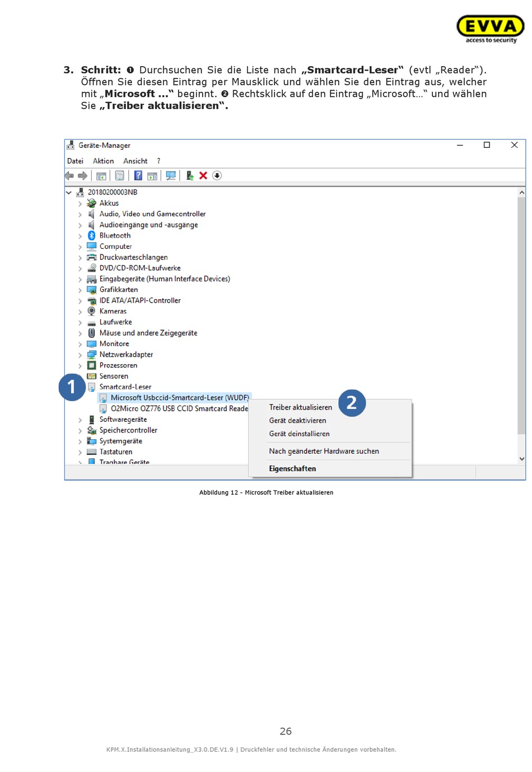Open the Properties sheet toolbar icon
This screenshot has width=532, height=772.
pos(120,176)
